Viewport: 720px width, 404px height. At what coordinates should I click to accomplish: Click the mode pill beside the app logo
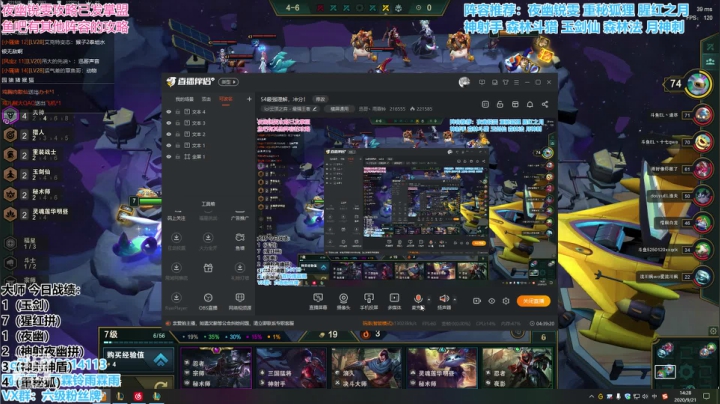[228, 82]
